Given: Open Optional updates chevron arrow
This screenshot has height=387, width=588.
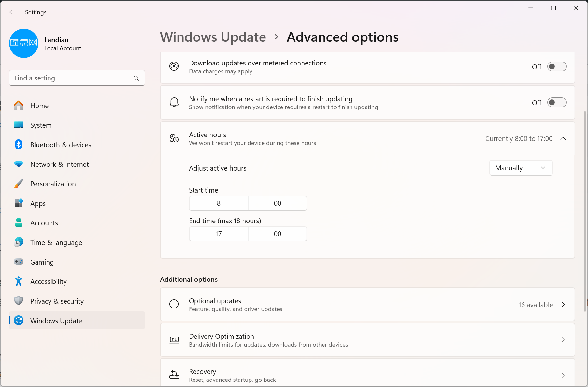Looking at the screenshot, I should [x=563, y=305].
